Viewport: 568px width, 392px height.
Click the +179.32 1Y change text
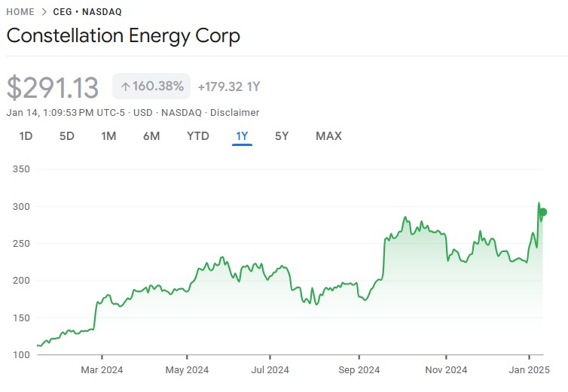point(229,87)
